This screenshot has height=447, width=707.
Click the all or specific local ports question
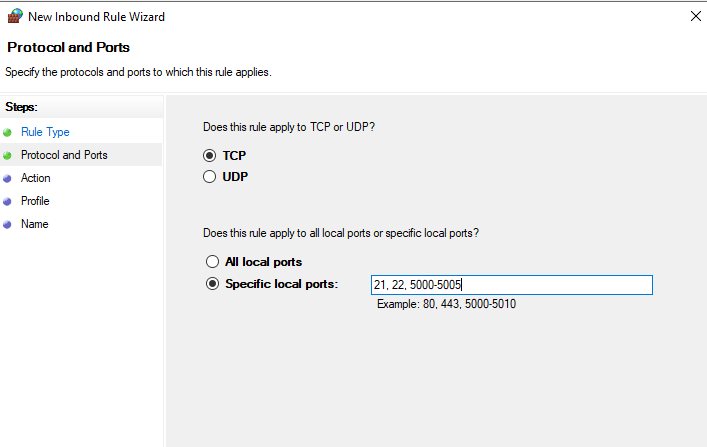pos(341,233)
